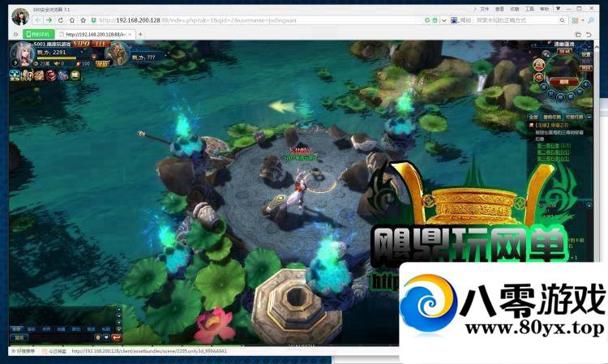608x364 pixels.
Task: Collapse the quest panel with minus button
Action: point(589,117)
